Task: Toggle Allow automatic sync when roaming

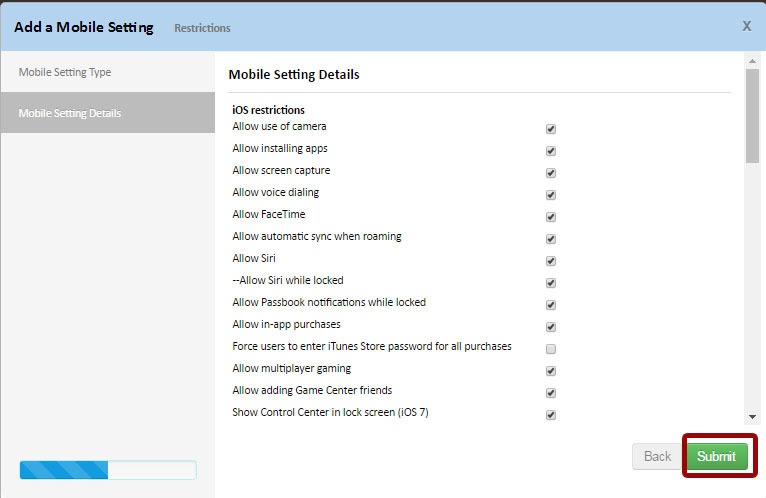Action: point(551,239)
